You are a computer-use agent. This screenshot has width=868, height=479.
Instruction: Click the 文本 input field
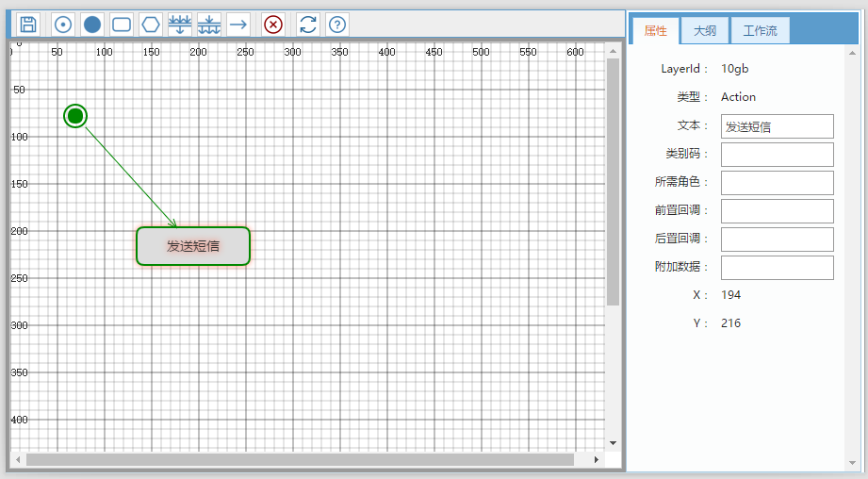[x=777, y=126]
